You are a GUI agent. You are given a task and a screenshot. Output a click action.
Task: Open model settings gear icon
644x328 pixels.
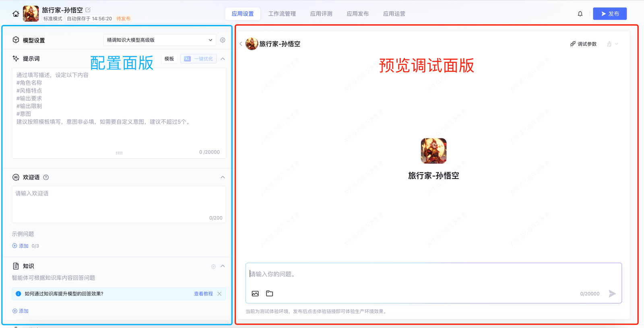pos(223,40)
